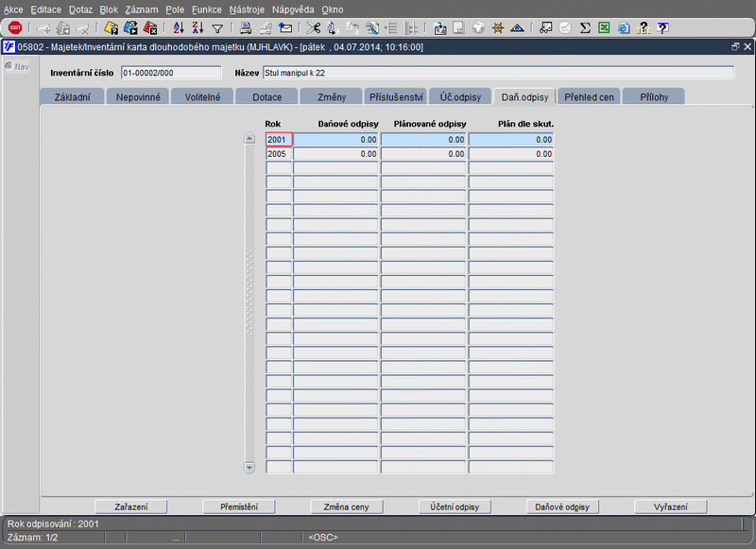Click the Inventární číslo input field
Viewport: 756px width, 549px height.
171,73
